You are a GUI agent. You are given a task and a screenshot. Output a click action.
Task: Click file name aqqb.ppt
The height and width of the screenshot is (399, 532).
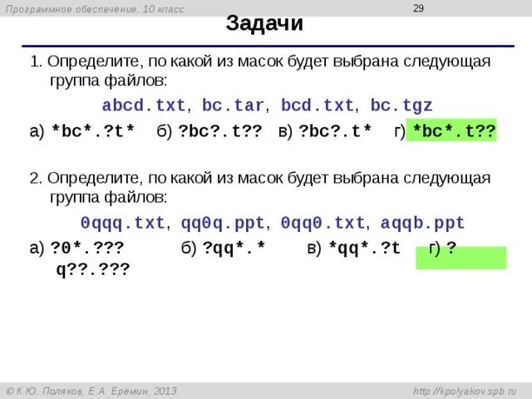tap(422, 224)
